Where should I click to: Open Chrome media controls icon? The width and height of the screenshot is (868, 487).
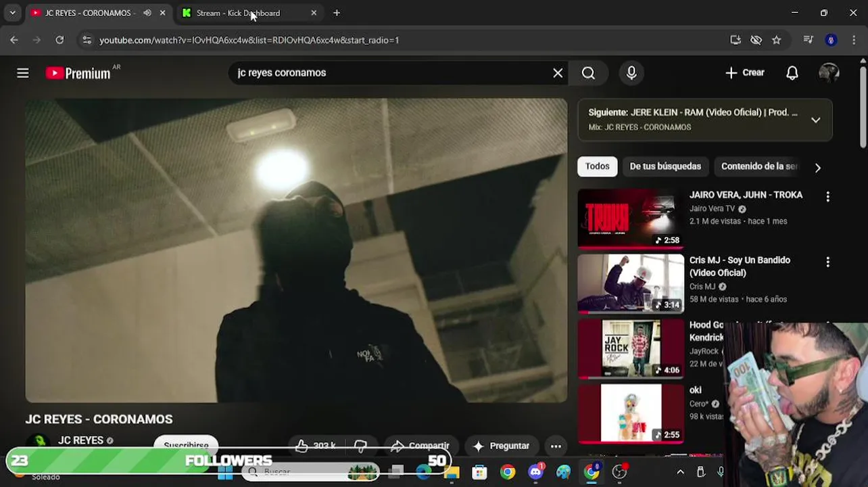click(x=808, y=40)
